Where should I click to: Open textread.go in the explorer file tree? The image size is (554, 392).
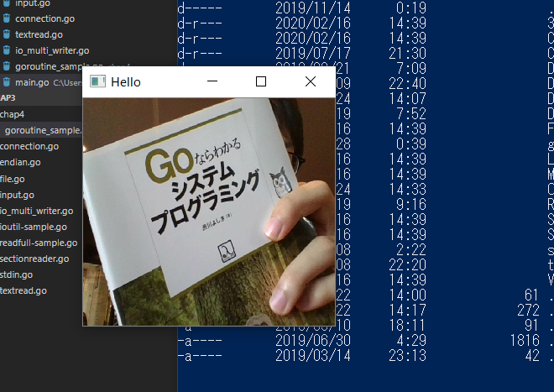(24, 290)
